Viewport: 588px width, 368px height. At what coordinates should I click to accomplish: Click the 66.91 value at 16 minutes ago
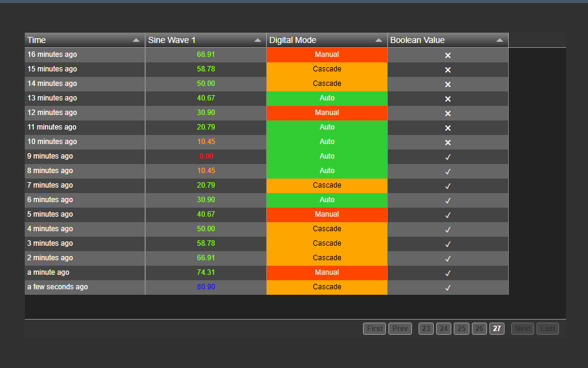tap(206, 54)
